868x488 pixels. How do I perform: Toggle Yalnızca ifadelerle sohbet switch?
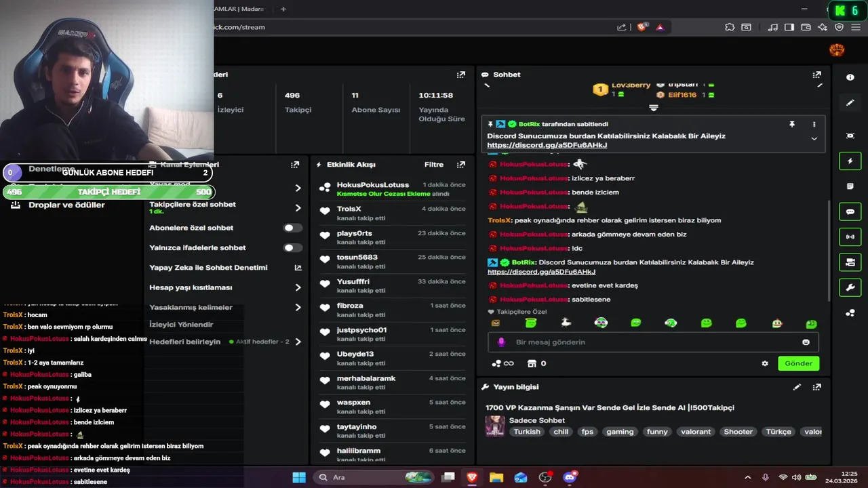(292, 248)
